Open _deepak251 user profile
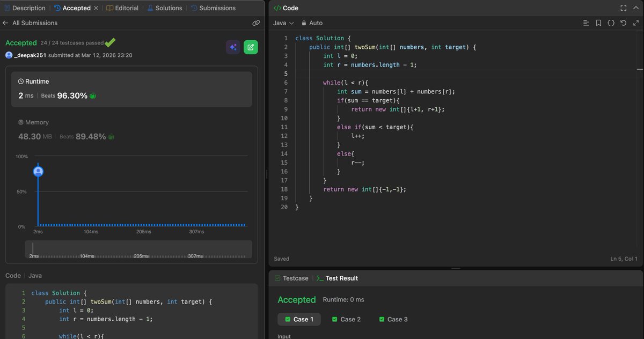 click(x=30, y=55)
